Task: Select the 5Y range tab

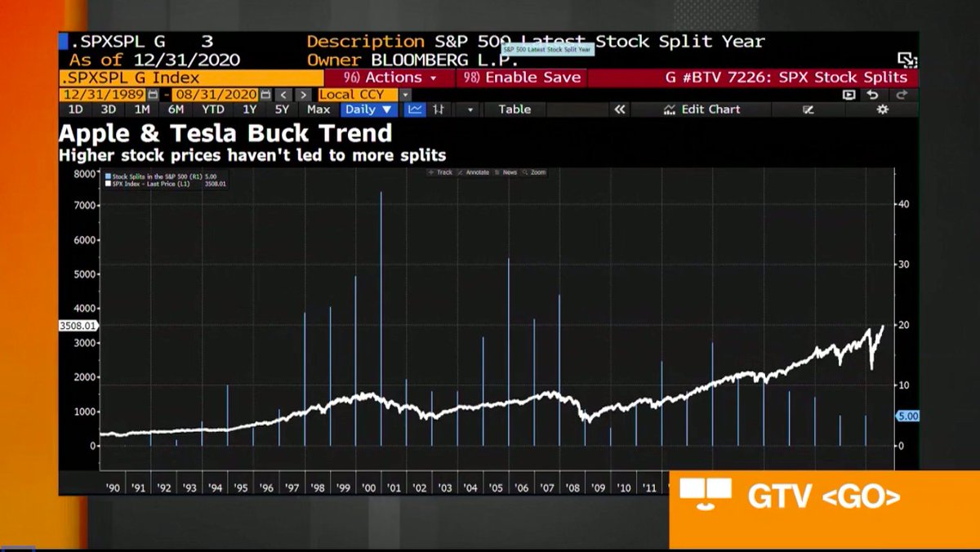Action: tap(282, 109)
